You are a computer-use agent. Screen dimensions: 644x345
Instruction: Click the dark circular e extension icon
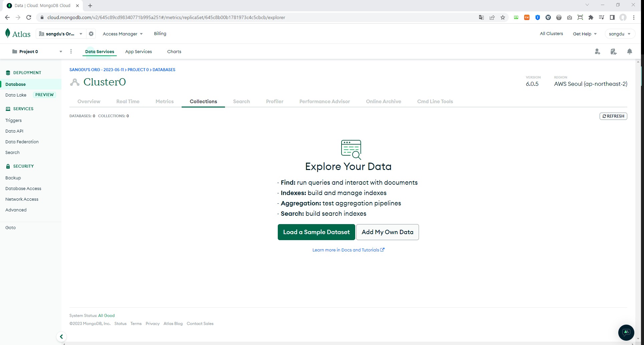(548, 17)
